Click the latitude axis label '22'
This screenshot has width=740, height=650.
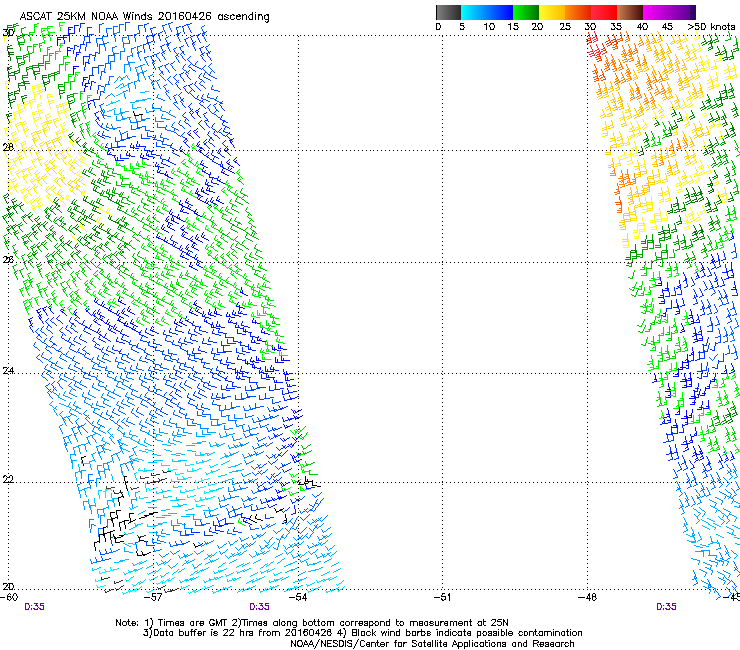click(x=8, y=480)
